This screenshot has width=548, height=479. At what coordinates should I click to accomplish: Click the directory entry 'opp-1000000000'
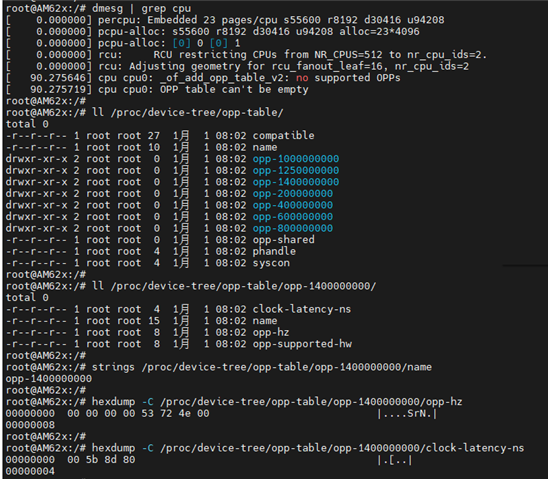[296, 159]
